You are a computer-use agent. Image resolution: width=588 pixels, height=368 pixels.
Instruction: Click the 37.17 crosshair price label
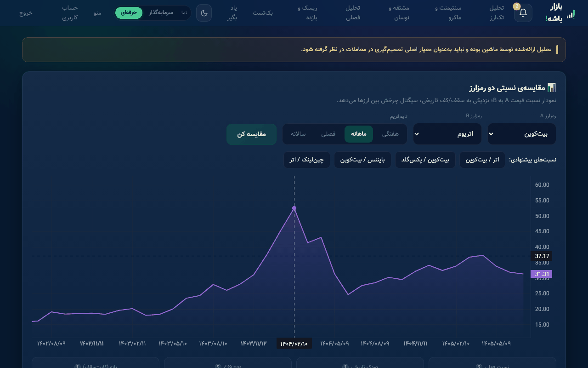click(542, 256)
